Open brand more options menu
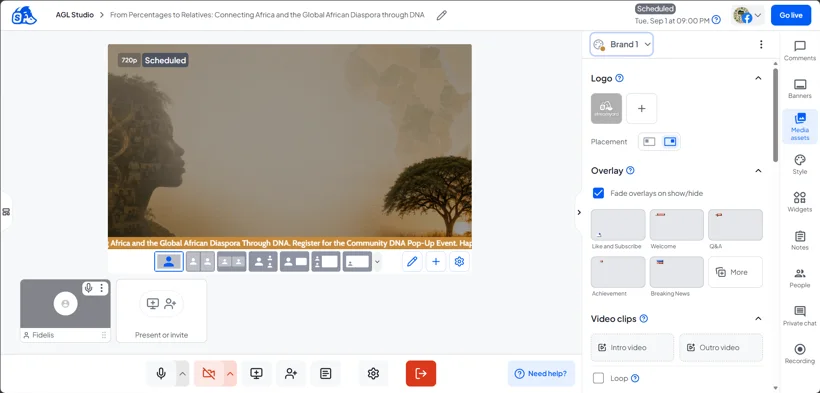The height and width of the screenshot is (393, 820). click(x=761, y=44)
